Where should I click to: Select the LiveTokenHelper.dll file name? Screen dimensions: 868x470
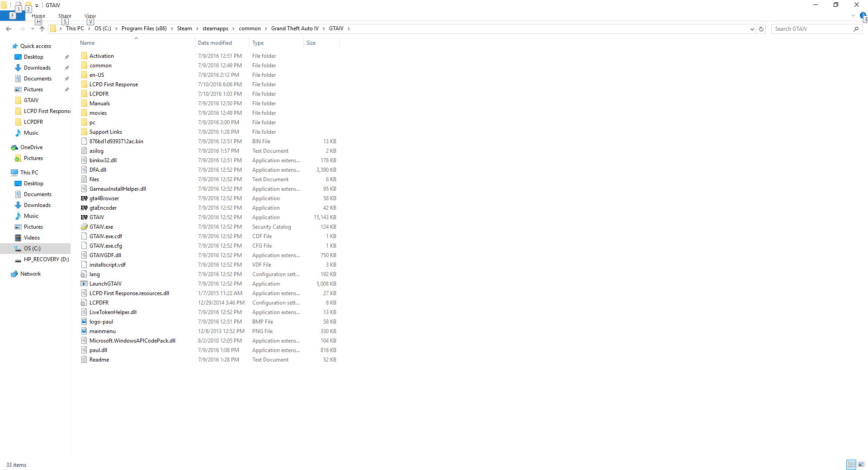pyautogui.click(x=113, y=312)
